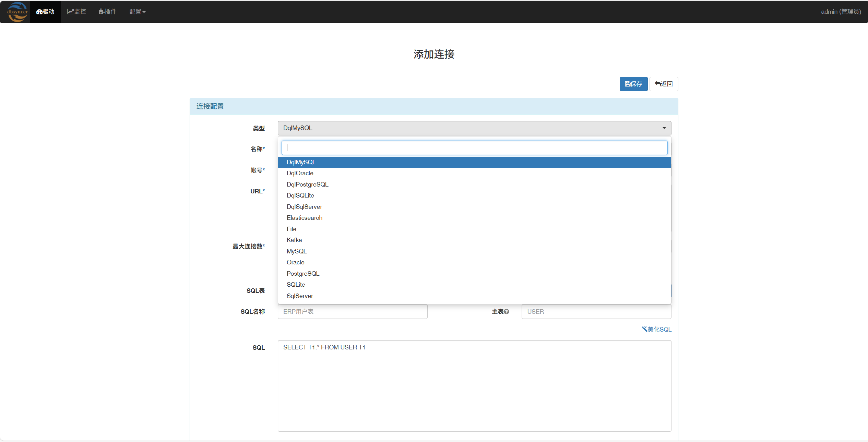Image resolution: width=868 pixels, height=442 pixels.
Task: Choose the Kafka connector option
Action: pyautogui.click(x=294, y=240)
